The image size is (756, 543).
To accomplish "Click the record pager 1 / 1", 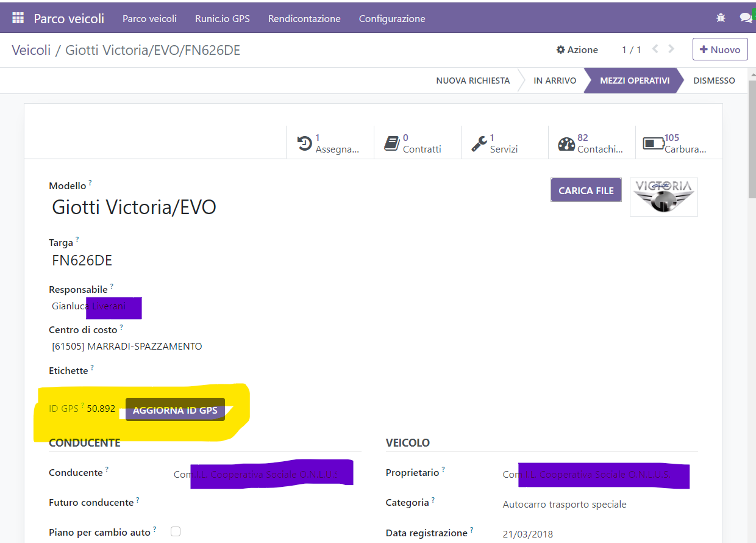I will click(631, 50).
